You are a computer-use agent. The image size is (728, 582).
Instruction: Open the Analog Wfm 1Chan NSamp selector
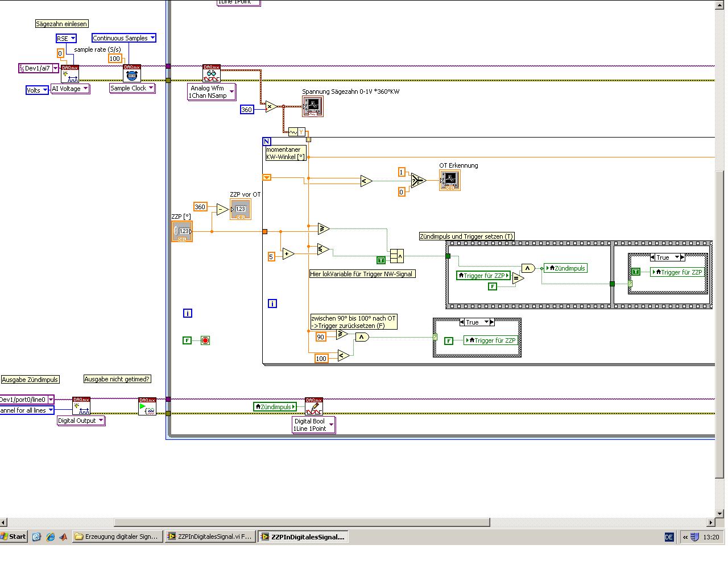click(x=212, y=92)
